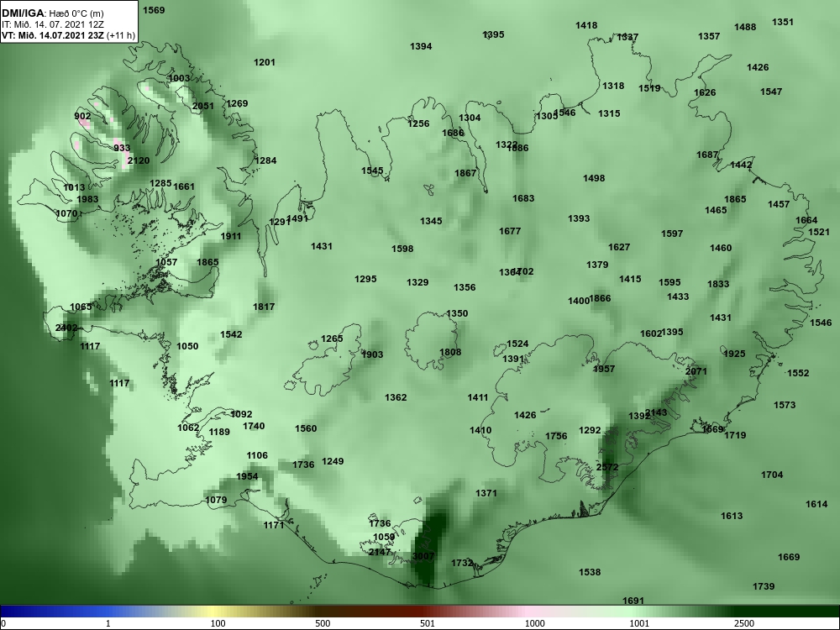Screen dimensions: 840x630
Task: Select the 1001 label on the color scale
Action: point(639,623)
